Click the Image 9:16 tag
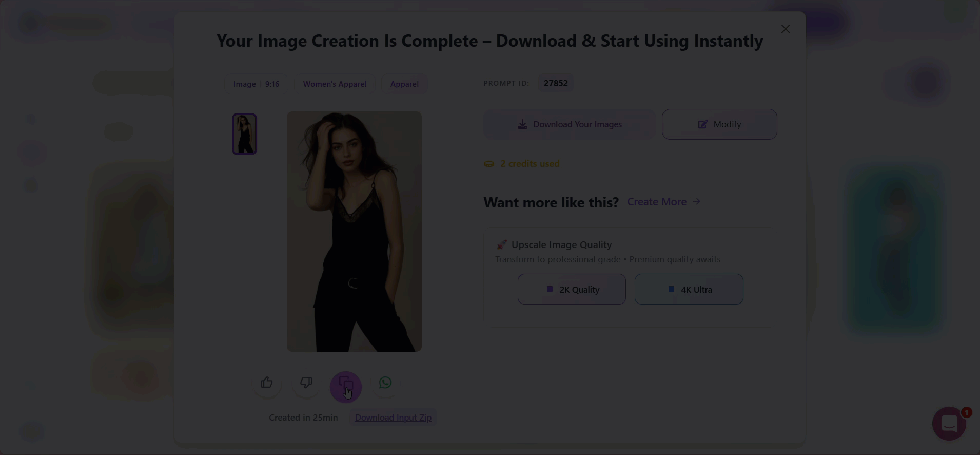The width and height of the screenshot is (980, 455). click(256, 84)
